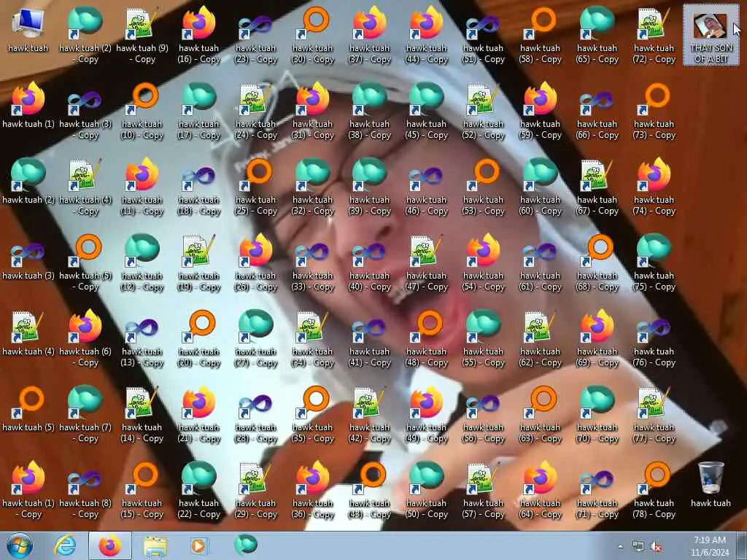
Task: Select the 'hawk tuah (2)' green shortcut
Action: tap(28, 182)
